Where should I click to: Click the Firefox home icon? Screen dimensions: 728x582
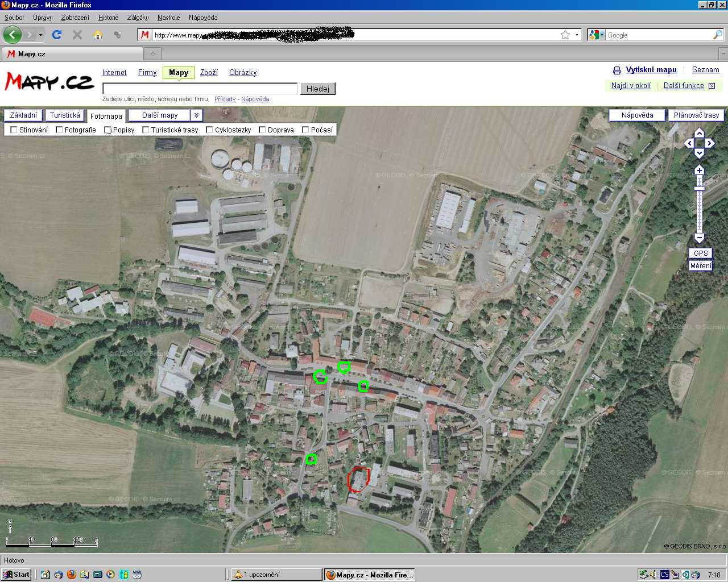pyautogui.click(x=98, y=35)
